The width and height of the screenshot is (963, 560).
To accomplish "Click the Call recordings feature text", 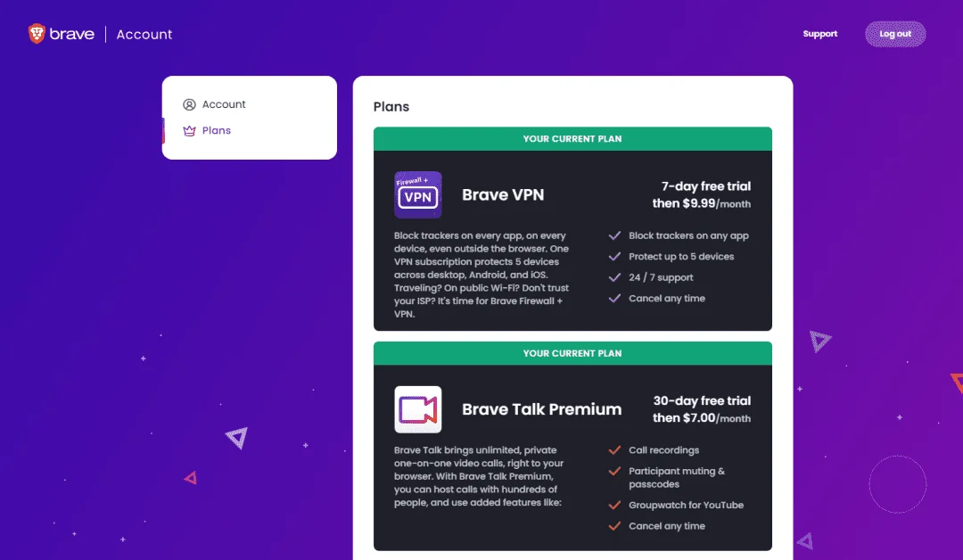I will point(663,450).
